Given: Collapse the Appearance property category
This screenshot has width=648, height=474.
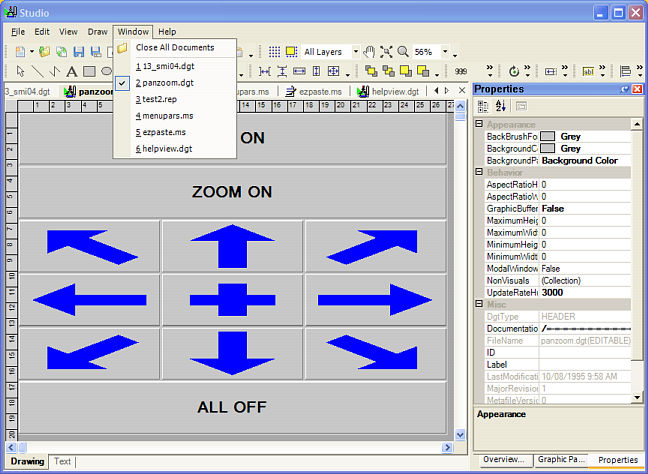Looking at the screenshot, I should point(479,124).
